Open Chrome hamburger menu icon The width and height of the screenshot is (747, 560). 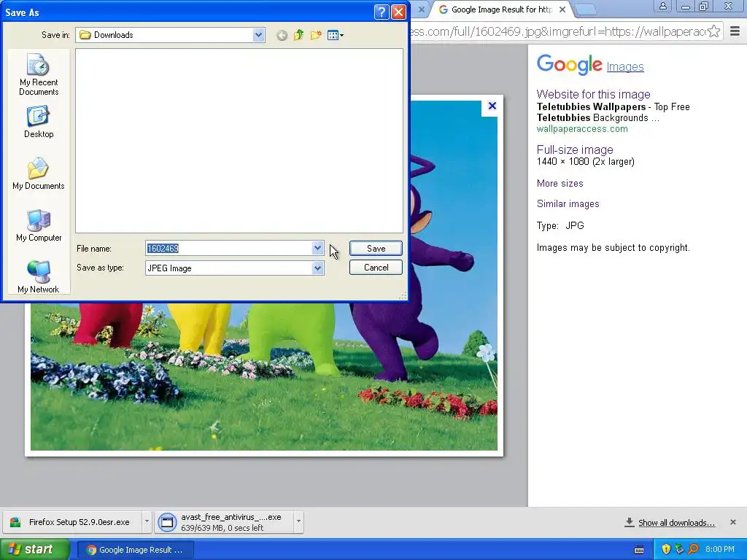tap(735, 31)
